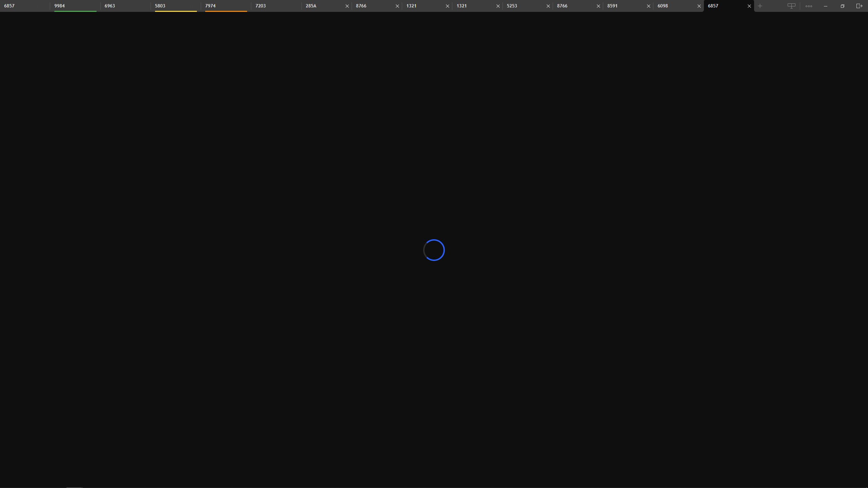Close the active 6857 tab
Screen dimensions: 868x488
click(x=749, y=6)
